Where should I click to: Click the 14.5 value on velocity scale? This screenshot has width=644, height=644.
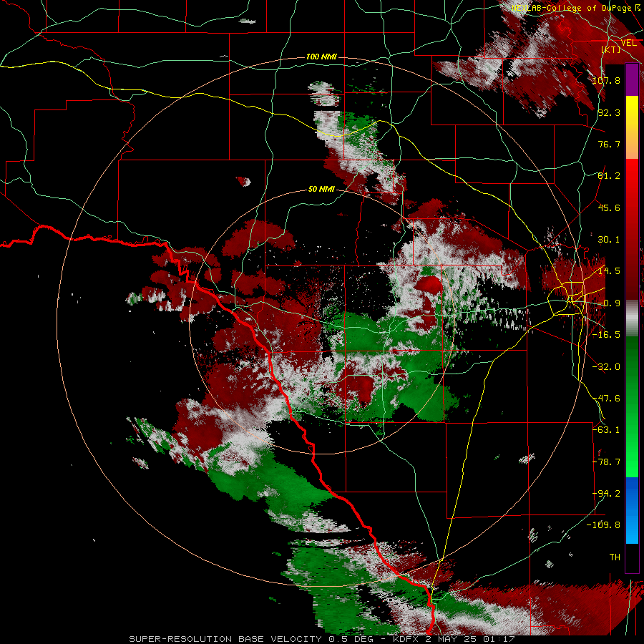click(x=609, y=271)
